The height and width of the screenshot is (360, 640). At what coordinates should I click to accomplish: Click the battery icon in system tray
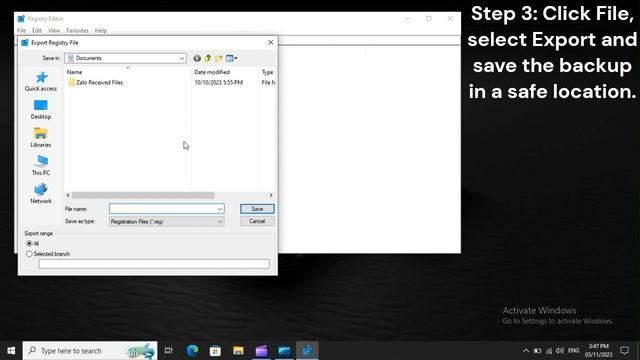click(538, 351)
